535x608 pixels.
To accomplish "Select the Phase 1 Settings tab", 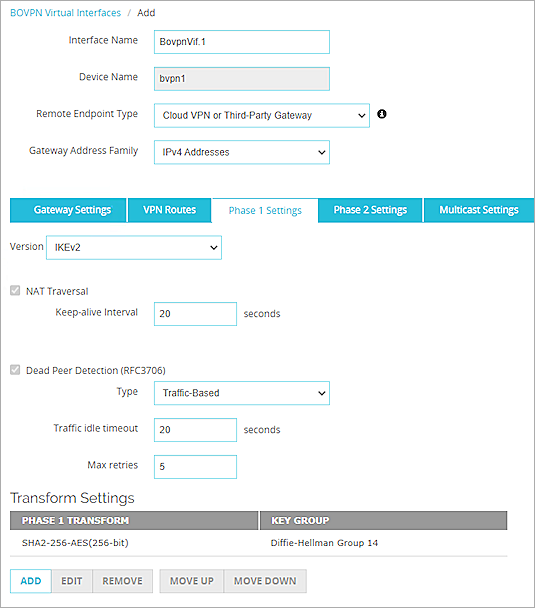I will click(265, 211).
